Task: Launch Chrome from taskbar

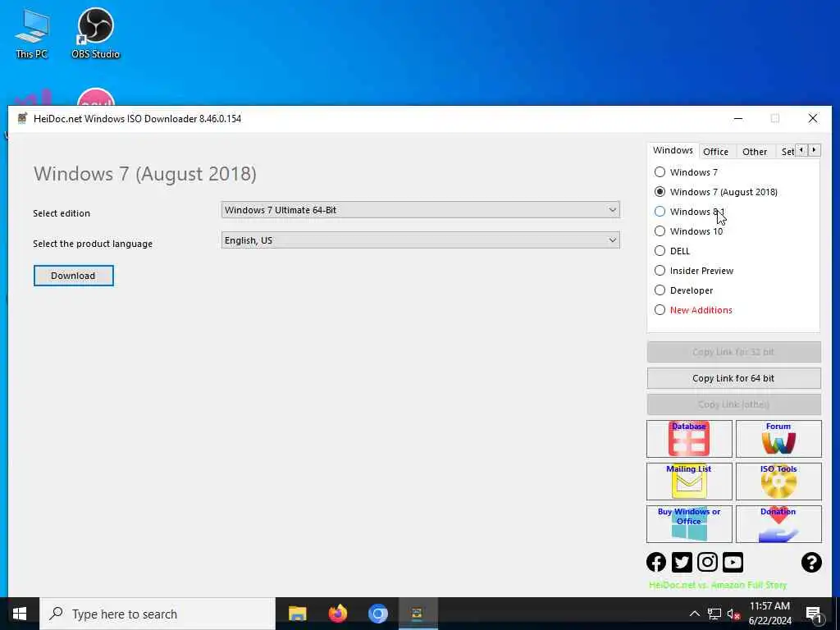Action: tap(377, 614)
